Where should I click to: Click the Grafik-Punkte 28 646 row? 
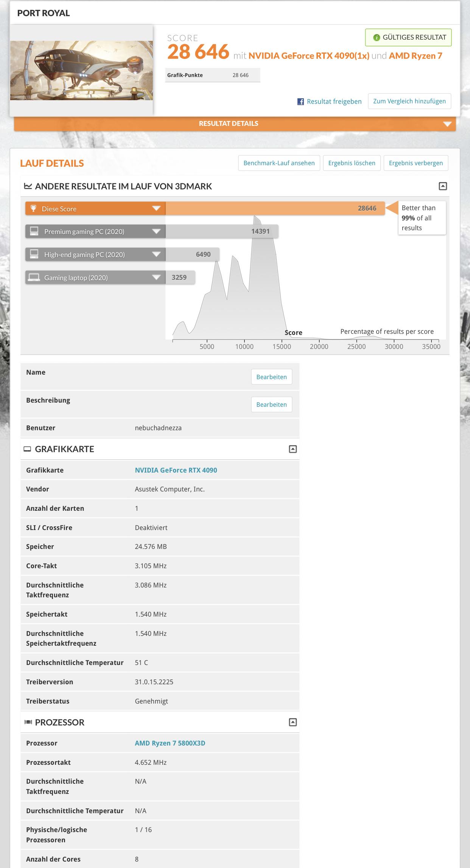[213, 75]
